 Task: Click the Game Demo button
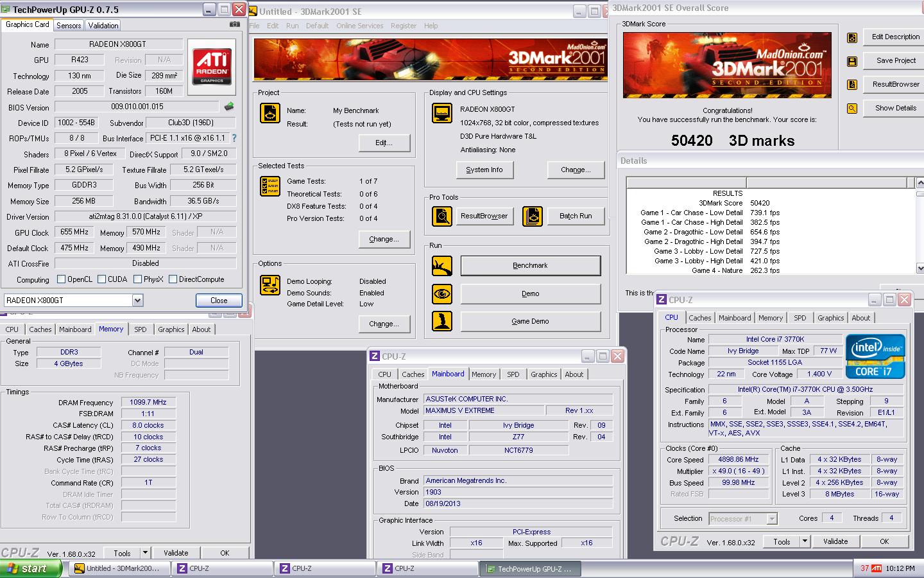(531, 321)
